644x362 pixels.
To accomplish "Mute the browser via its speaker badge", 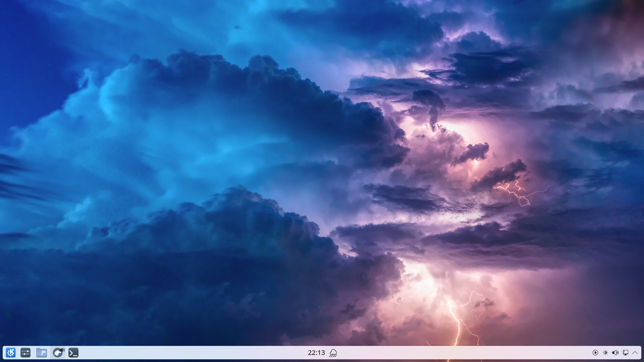I will point(62,350).
